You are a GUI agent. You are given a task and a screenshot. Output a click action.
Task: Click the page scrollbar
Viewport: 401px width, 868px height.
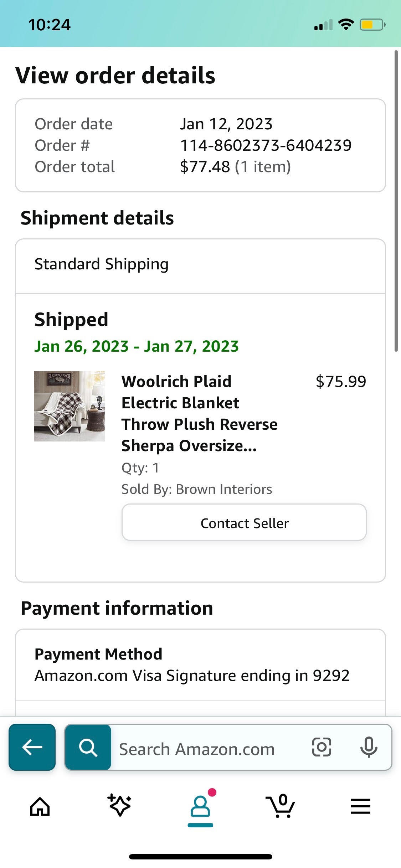coord(396,201)
